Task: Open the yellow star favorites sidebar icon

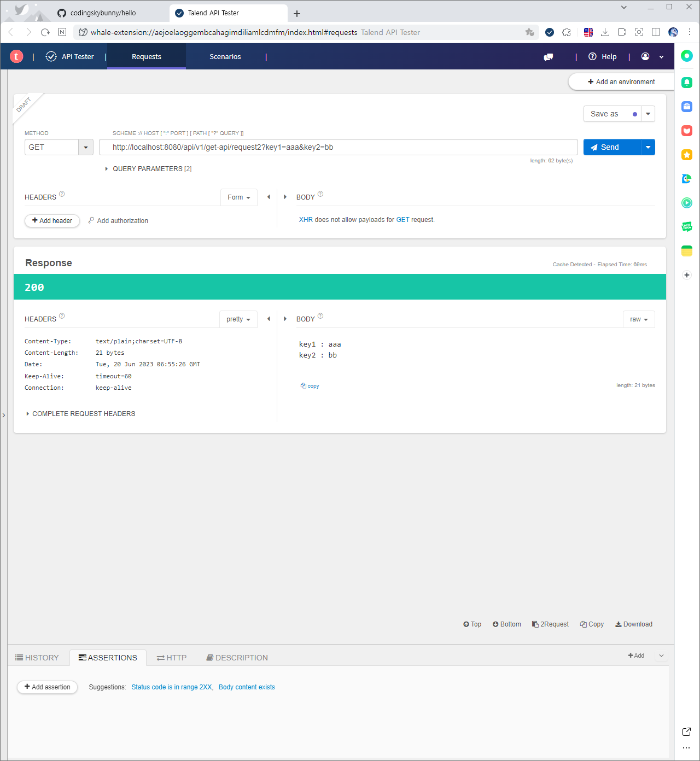Action: pyautogui.click(x=687, y=155)
